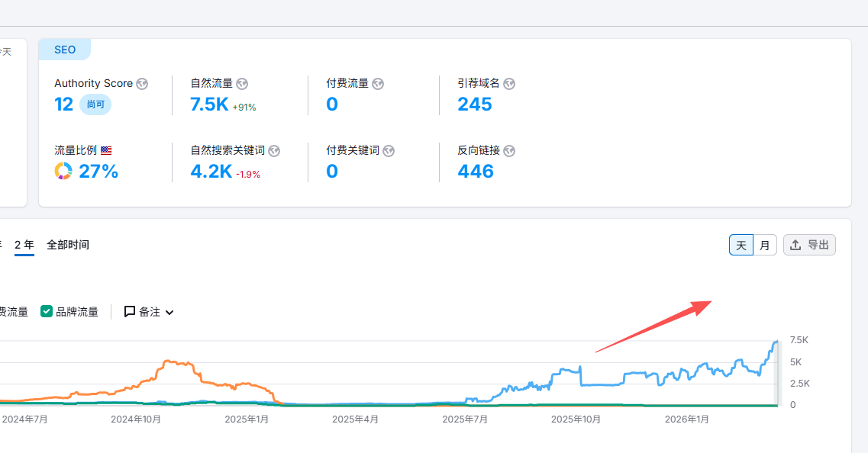868x453 pixels.
Task: Select the 2 年 time range tab
Action: (24, 245)
